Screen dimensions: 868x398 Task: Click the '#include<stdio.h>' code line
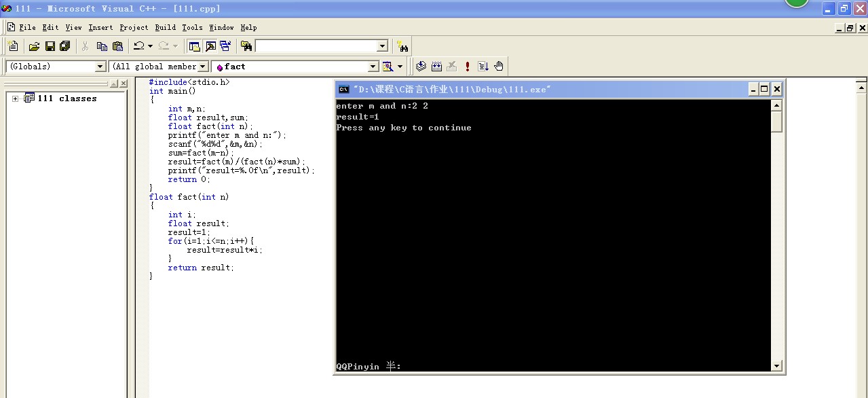click(x=189, y=82)
